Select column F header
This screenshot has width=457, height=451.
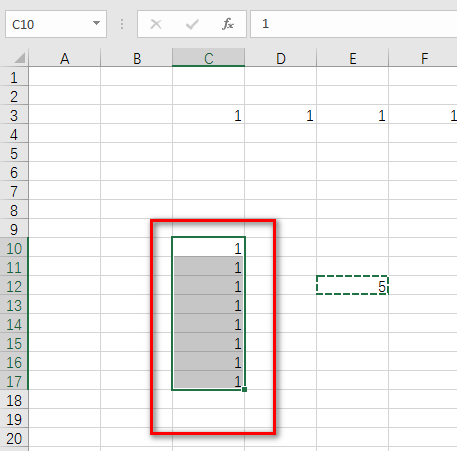(x=423, y=58)
